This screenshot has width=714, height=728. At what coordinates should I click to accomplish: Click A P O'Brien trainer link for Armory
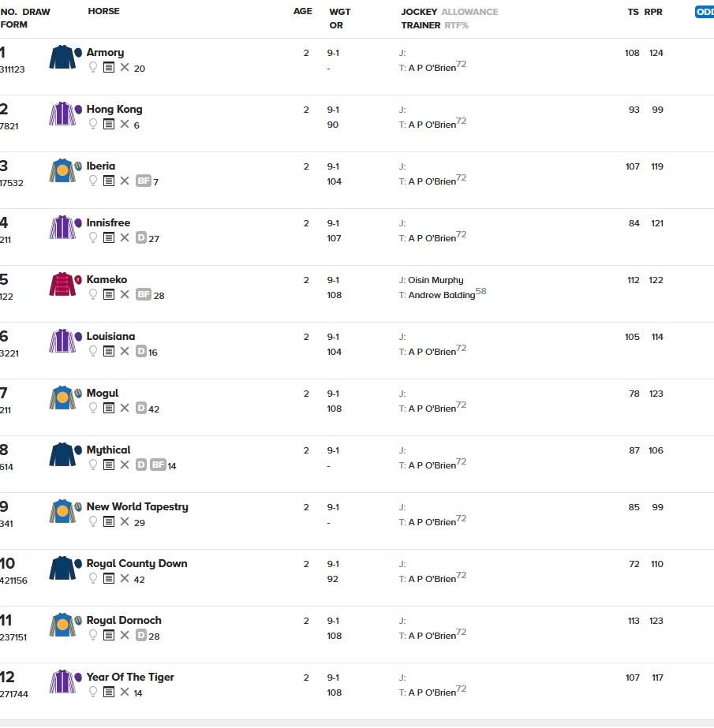432,68
